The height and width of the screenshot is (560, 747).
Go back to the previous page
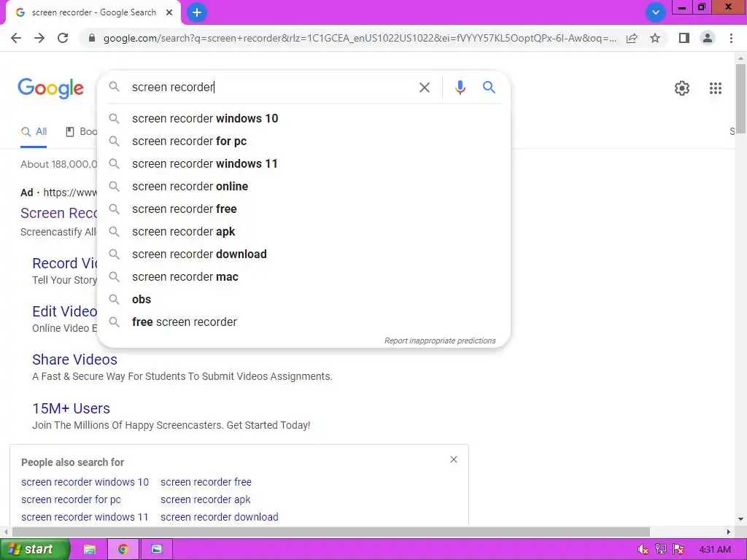16,38
